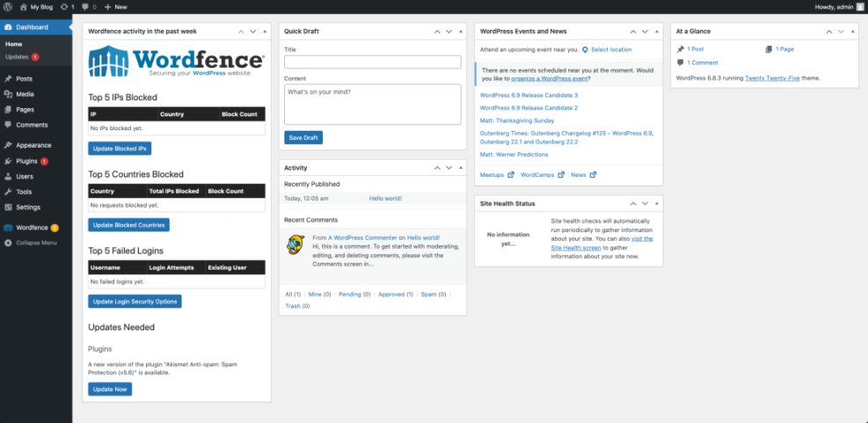Open Tools via wrench icon

point(8,192)
